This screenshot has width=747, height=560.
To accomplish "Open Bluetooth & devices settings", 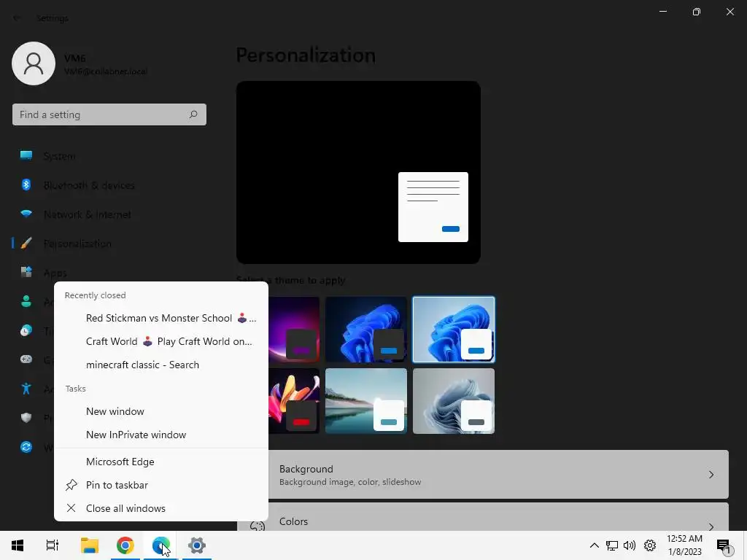I will (89, 185).
